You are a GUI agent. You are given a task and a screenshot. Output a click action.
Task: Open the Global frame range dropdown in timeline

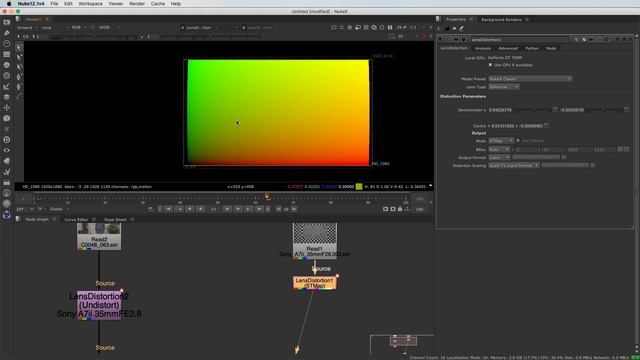coord(58,209)
